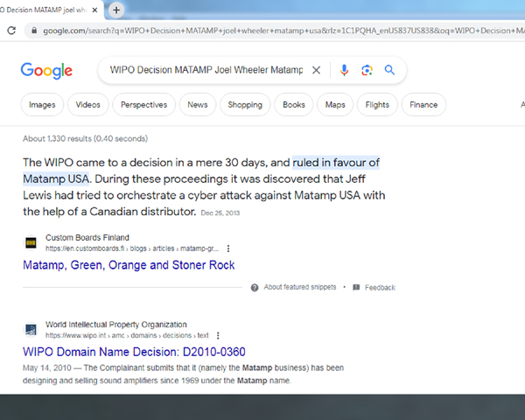Click inside the Google search field
Screen dimensions: 525x420
click(x=206, y=70)
